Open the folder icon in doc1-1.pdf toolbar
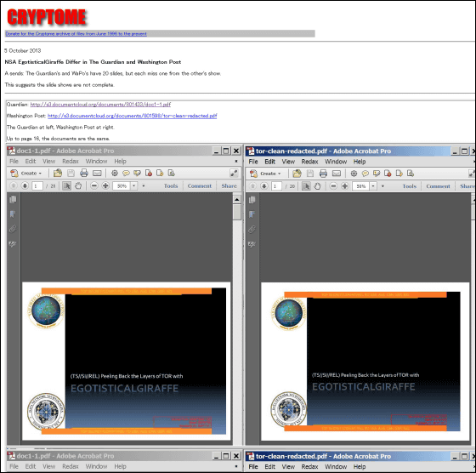 (x=58, y=174)
